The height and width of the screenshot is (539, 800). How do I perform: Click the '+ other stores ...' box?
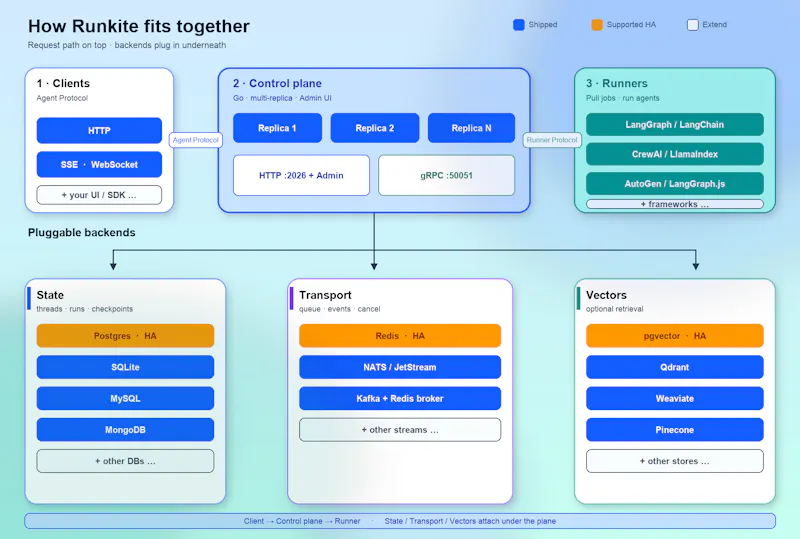(674, 461)
